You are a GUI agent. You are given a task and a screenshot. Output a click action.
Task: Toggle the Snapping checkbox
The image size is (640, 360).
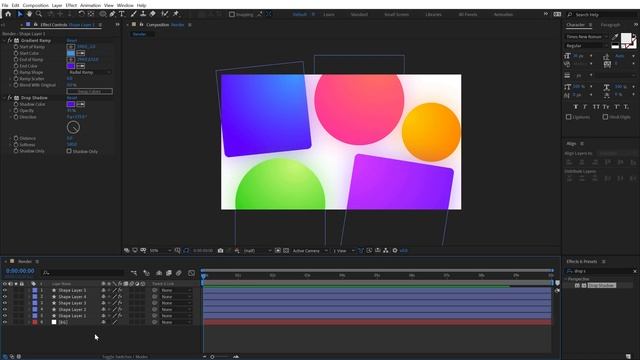click(x=232, y=14)
